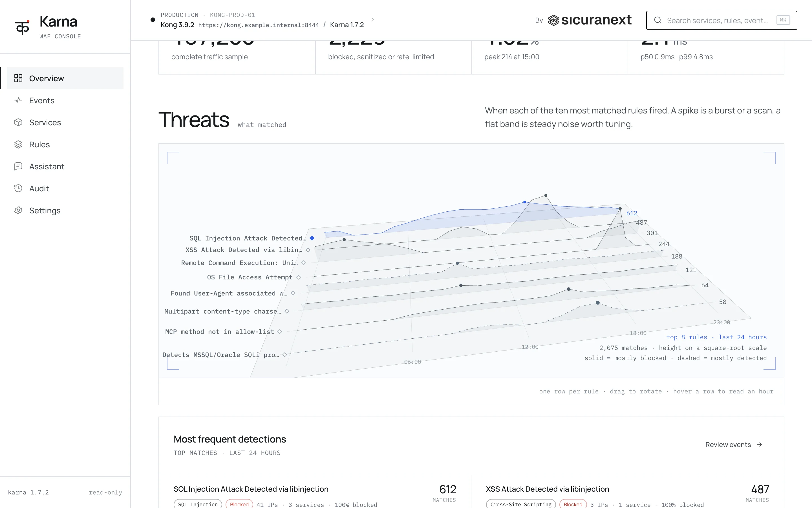Click the diamond beside Multipart content-type row

(287, 312)
